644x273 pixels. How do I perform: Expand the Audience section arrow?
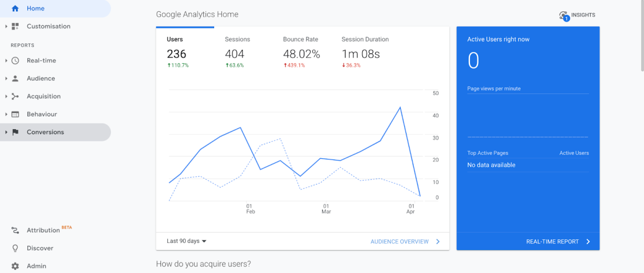coord(6,78)
